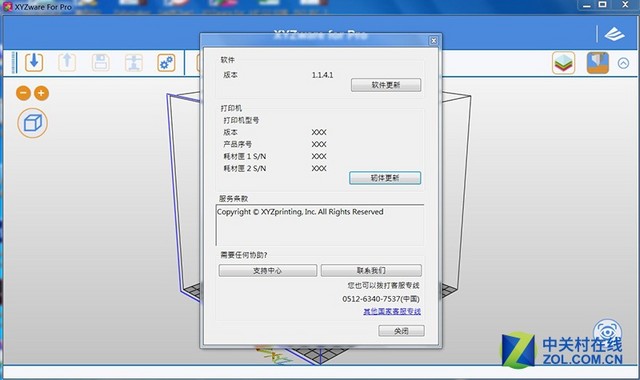Click the Print toolbar icon
The image size is (640, 380).
pos(133,62)
